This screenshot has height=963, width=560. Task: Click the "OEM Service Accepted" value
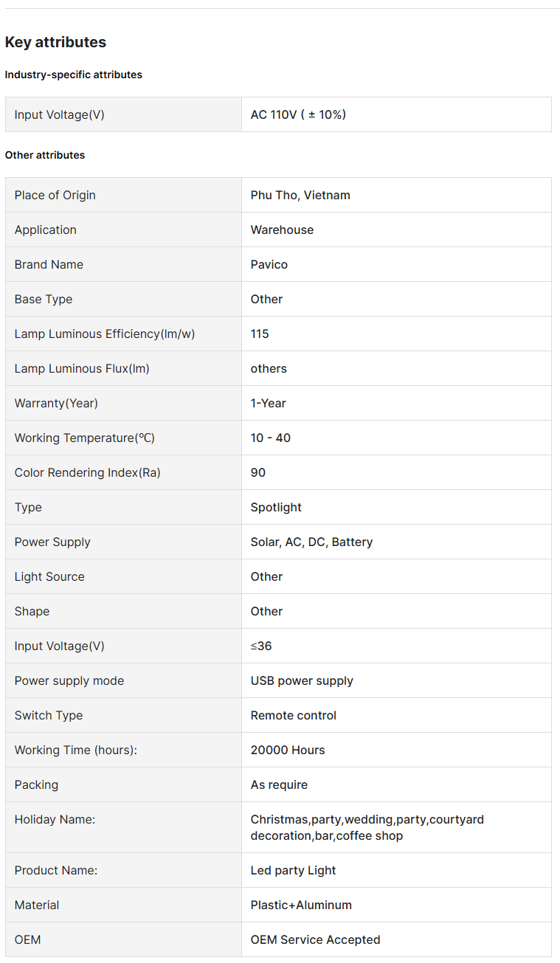pos(315,939)
